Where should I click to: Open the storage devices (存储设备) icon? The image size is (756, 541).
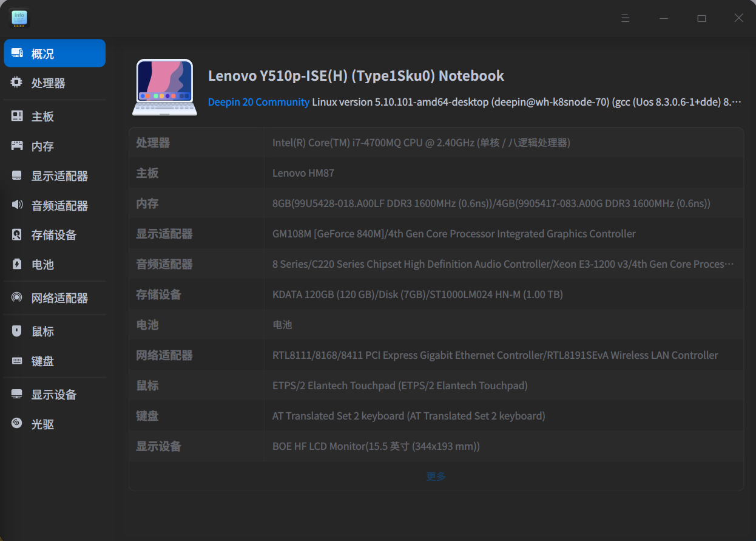tap(16, 234)
